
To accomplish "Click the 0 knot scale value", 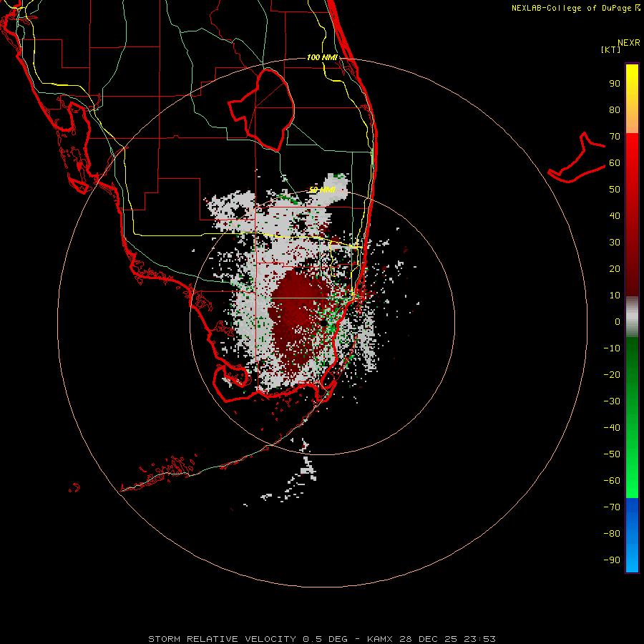I will click(x=618, y=321).
